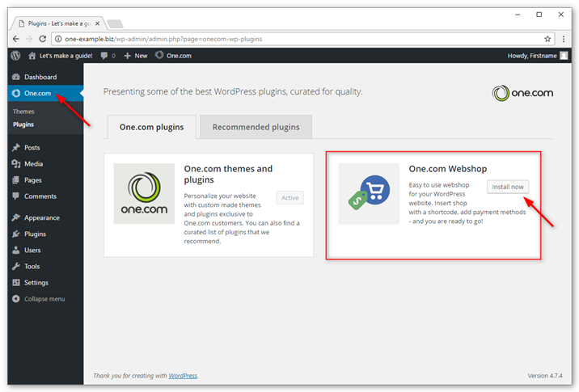This screenshot has height=392, width=579.
Task: Click the One.com themes and plugins title
Action: 228,175
